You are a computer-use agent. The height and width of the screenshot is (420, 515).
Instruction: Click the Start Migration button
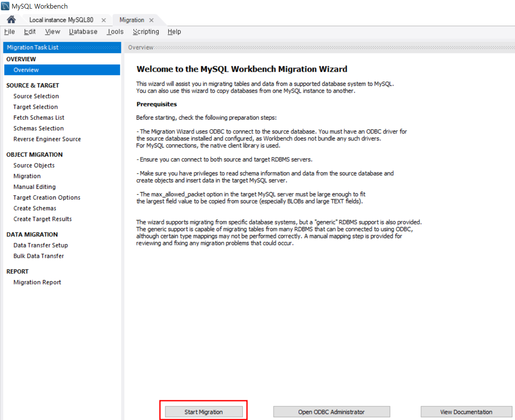click(x=204, y=412)
